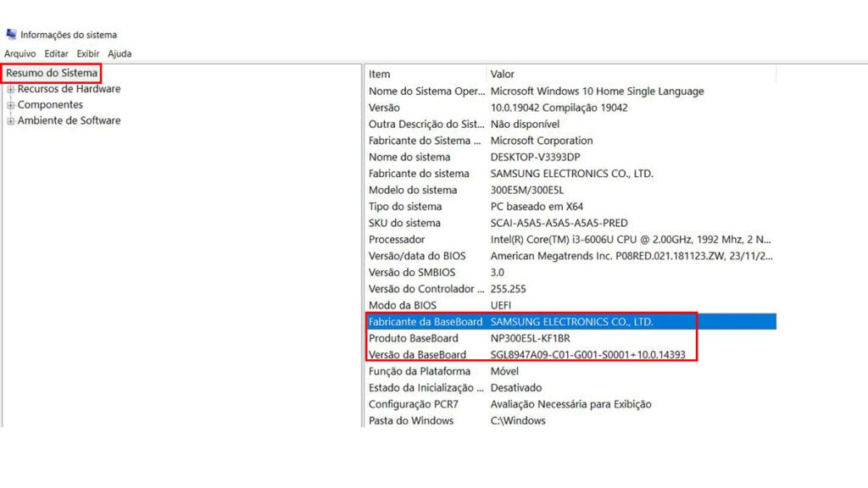Select the Processador row

tap(570, 240)
